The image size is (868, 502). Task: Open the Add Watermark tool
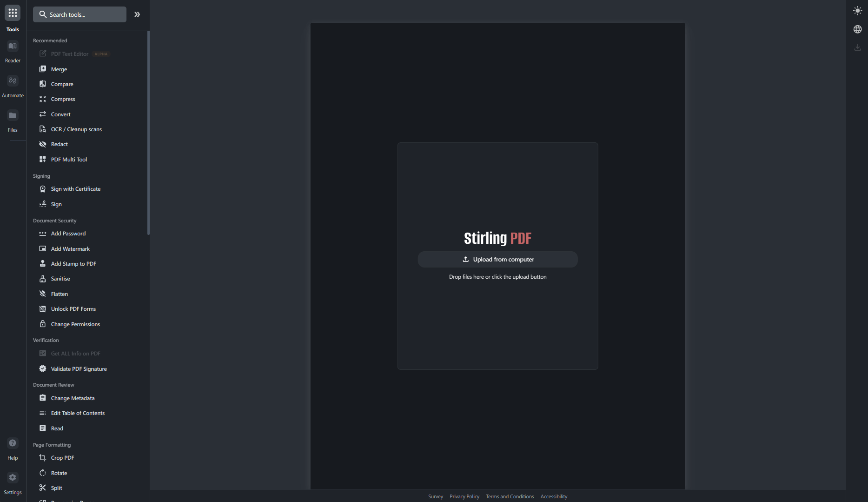coord(70,249)
